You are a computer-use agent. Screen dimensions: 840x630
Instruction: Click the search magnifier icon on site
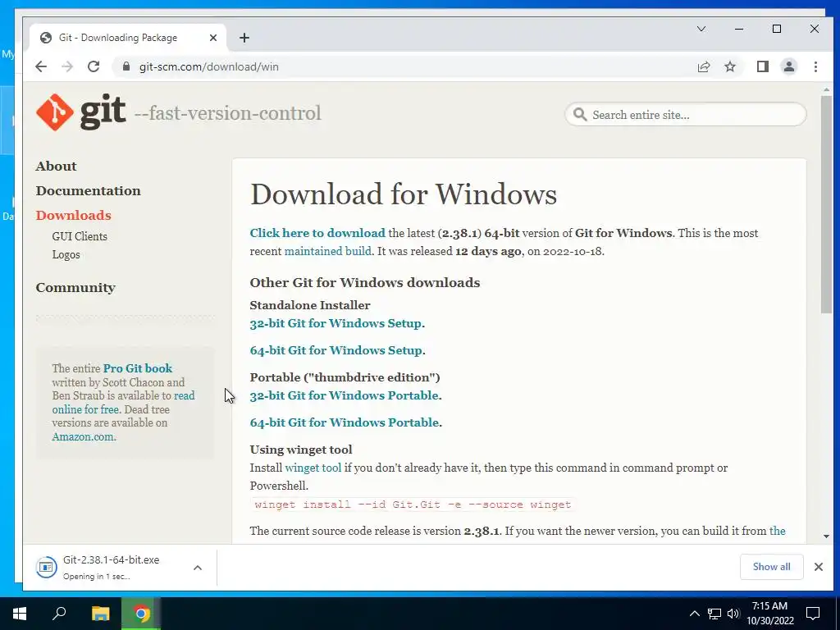point(580,114)
